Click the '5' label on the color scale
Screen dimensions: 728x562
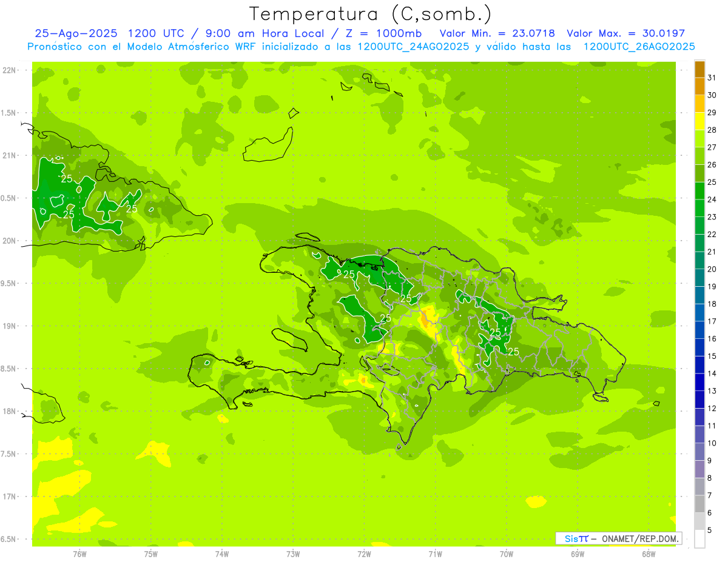coord(710,530)
